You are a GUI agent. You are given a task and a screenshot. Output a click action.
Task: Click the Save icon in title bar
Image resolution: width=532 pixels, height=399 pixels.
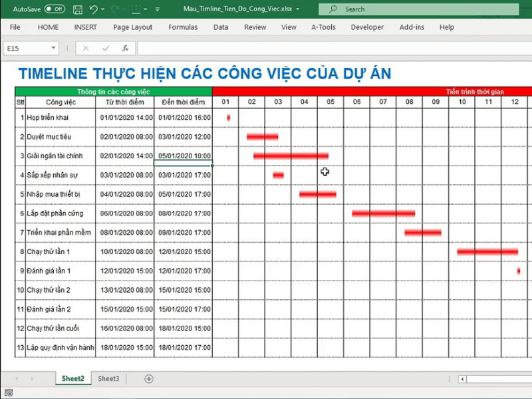(78, 9)
